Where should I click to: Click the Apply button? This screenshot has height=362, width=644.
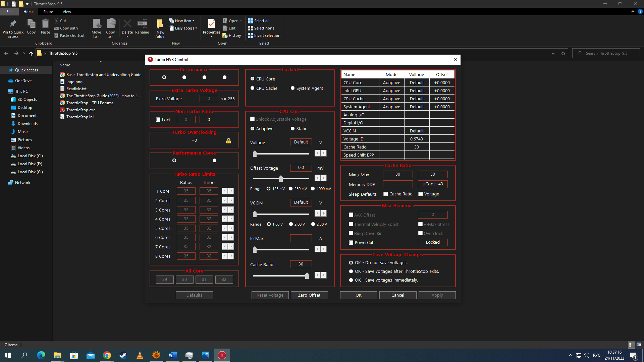pos(437,295)
